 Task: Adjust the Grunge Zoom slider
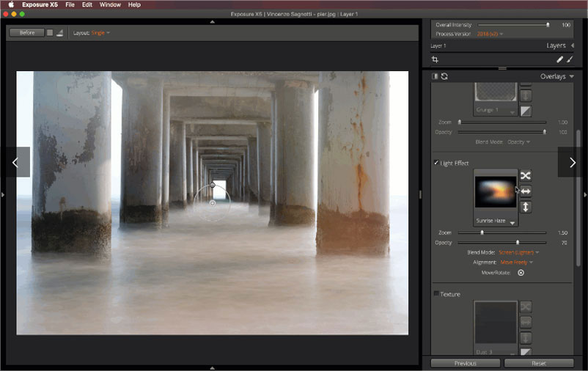pyautogui.click(x=501, y=122)
